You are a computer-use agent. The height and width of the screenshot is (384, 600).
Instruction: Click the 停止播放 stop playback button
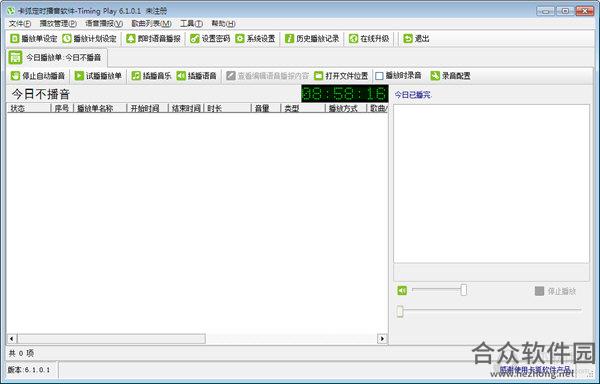point(555,291)
